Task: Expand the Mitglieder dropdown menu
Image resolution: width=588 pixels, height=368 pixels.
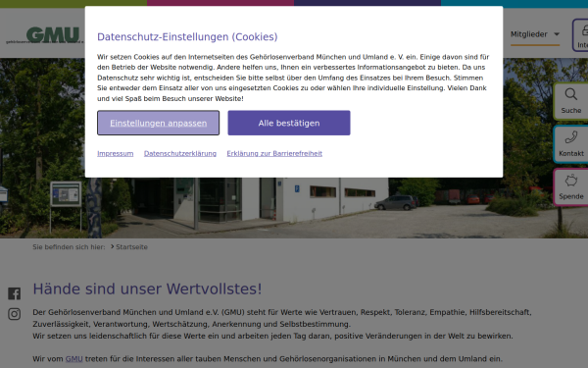Action: tap(535, 34)
